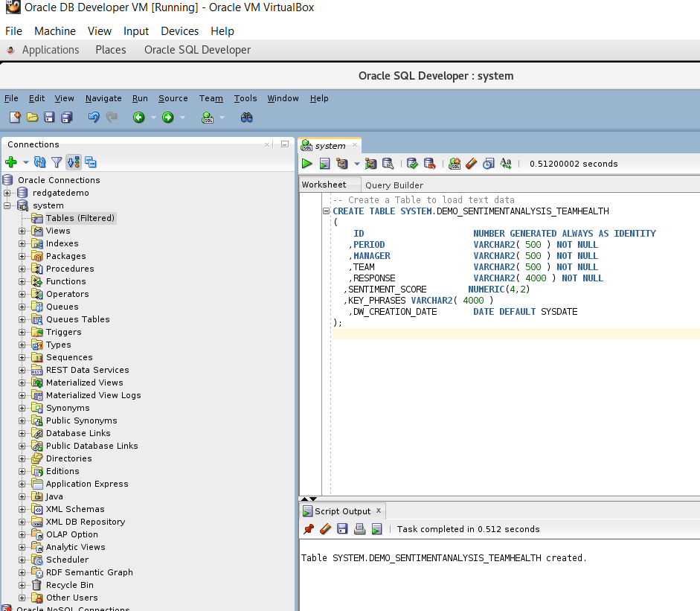The height and width of the screenshot is (611, 700).
Task: Collapse the system connection node
Action: (7, 205)
